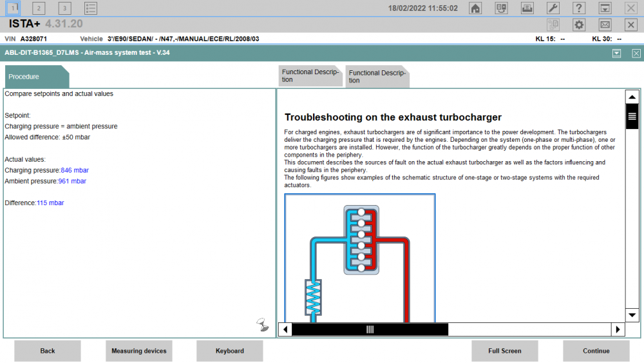Click the satellite icon in procedure pane
Viewport: 644px width, 363px height.
[263, 325]
